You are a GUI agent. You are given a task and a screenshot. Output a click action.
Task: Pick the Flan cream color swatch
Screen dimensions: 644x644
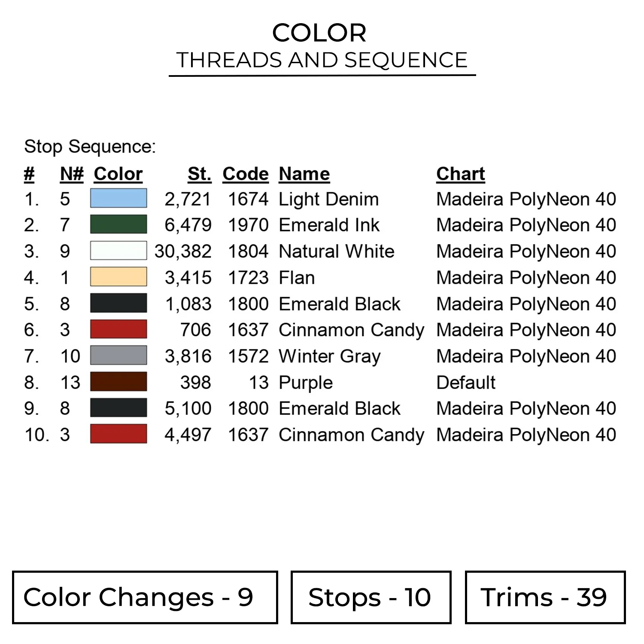pyautogui.click(x=118, y=277)
